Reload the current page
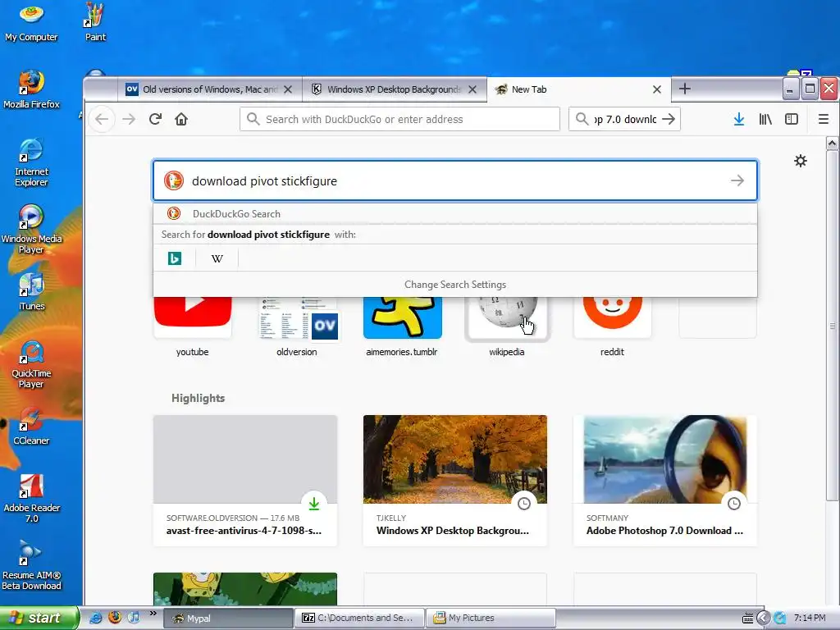The image size is (840, 630). coord(155,119)
